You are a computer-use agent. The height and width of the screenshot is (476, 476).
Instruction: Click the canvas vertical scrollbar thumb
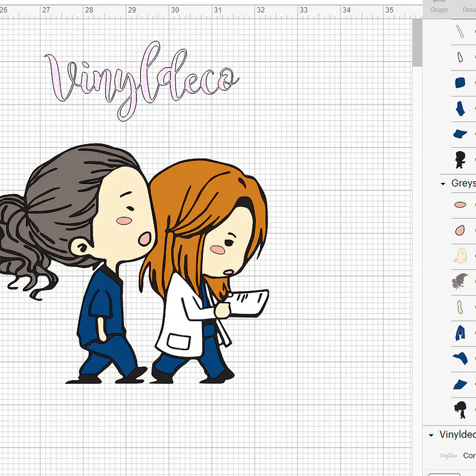click(x=417, y=43)
